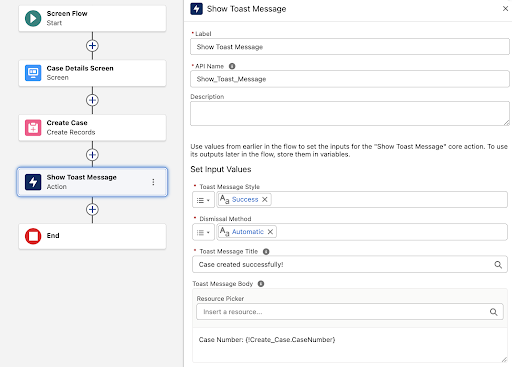Click the Success pill label

(x=245, y=199)
